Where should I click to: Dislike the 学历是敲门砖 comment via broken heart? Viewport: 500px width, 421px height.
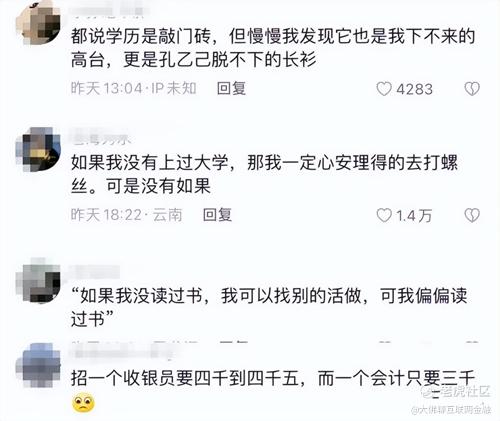pos(472,89)
